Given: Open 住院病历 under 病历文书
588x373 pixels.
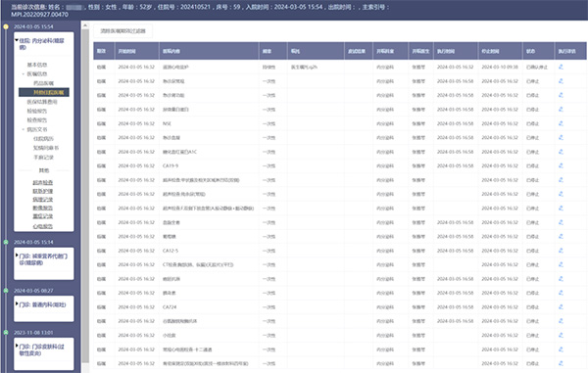Looking at the screenshot, I should [43, 139].
